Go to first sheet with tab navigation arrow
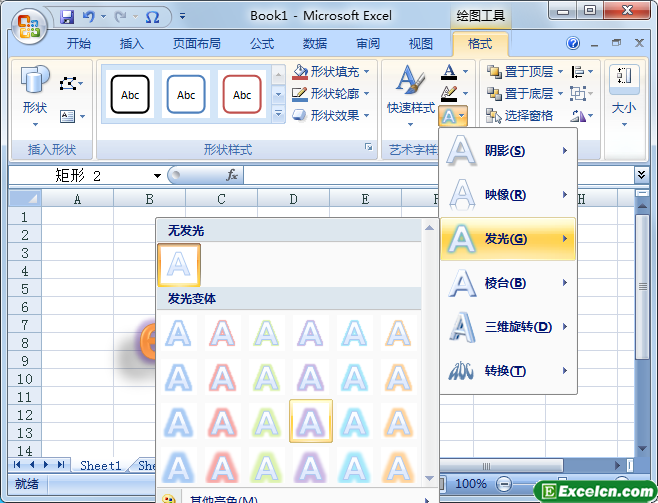Viewport: 658px width, 503px height. (x=17, y=464)
